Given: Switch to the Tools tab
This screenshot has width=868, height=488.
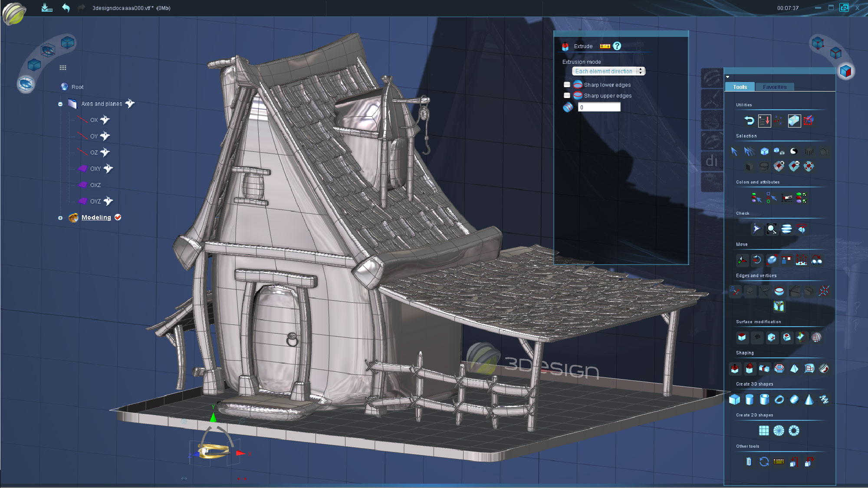Looking at the screenshot, I should pos(740,87).
